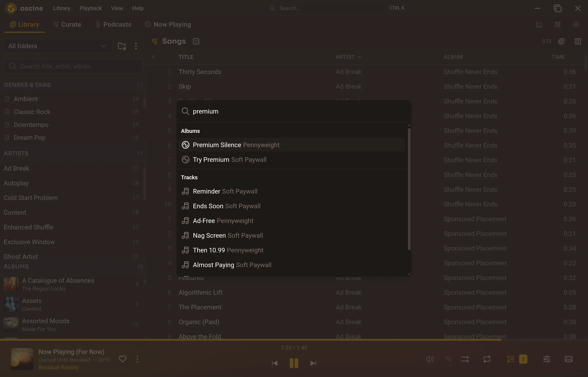Seek on the playback progress bar
Image resolution: width=588 pixels, height=377 pixels.
click(x=294, y=340)
